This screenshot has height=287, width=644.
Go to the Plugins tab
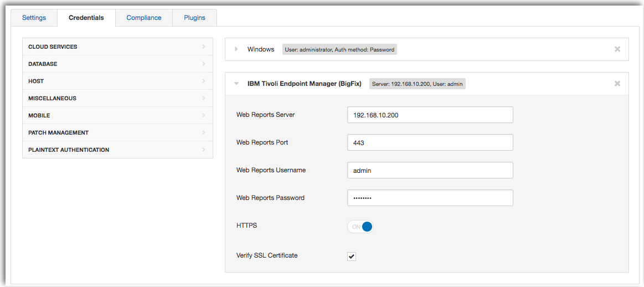[x=194, y=18]
